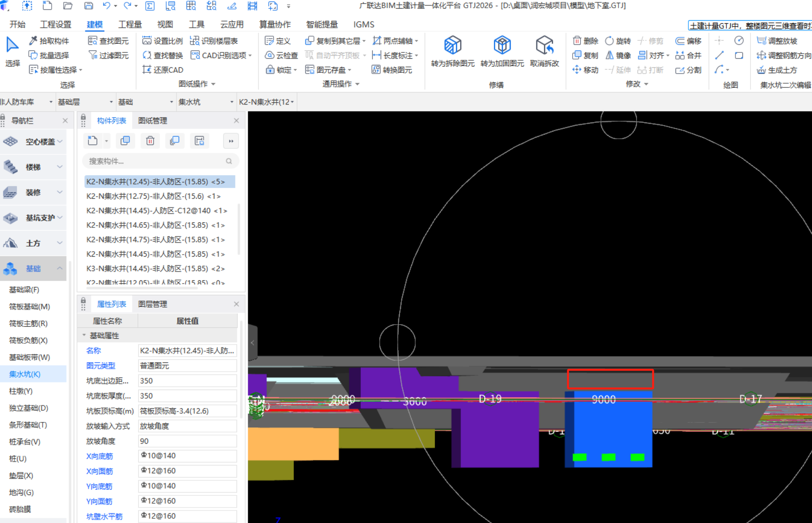Click 识别楼层表 tool
This screenshot has width=812, height=523.
214,41
